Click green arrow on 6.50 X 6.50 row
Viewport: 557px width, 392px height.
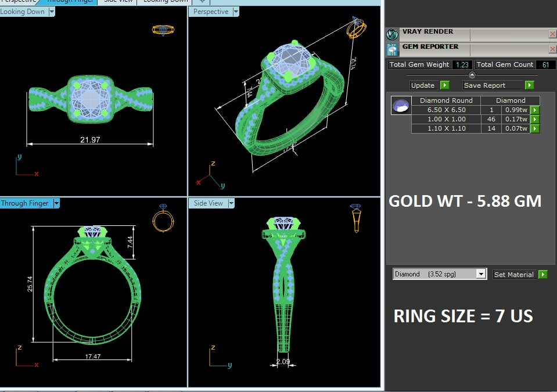[x=535, y=110]
